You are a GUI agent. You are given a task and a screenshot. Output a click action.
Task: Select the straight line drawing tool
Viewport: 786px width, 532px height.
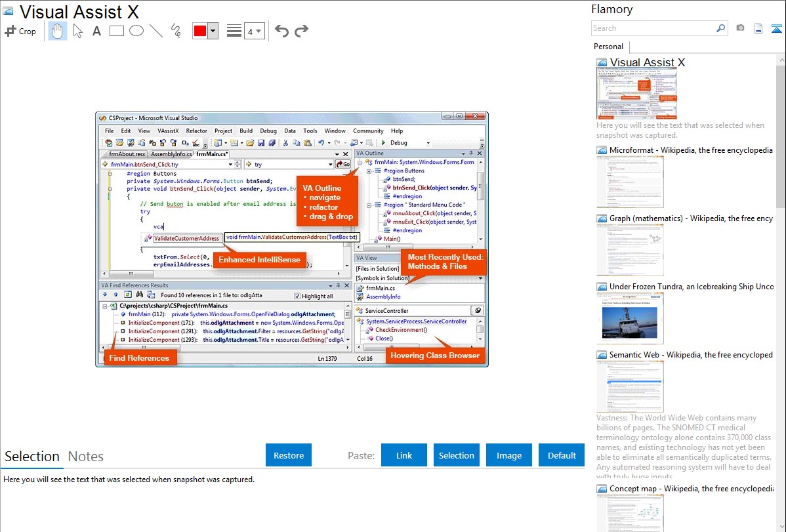pos(156,31)
